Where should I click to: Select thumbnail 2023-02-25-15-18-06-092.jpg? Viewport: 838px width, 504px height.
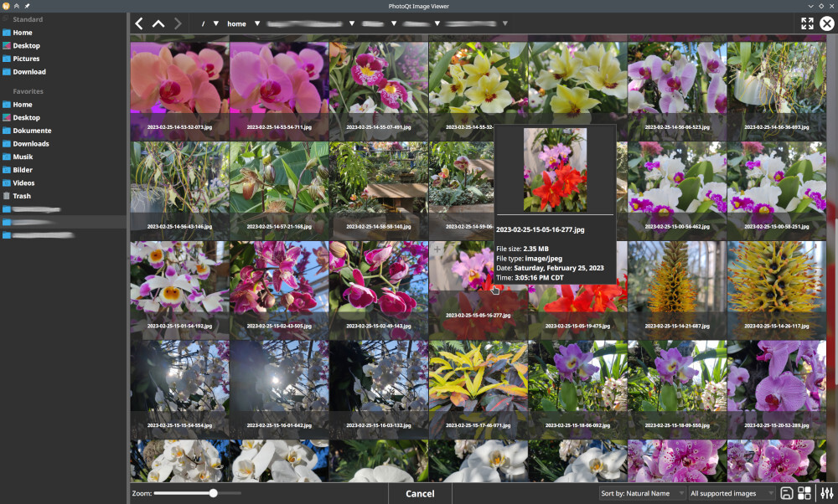[577, 389]
